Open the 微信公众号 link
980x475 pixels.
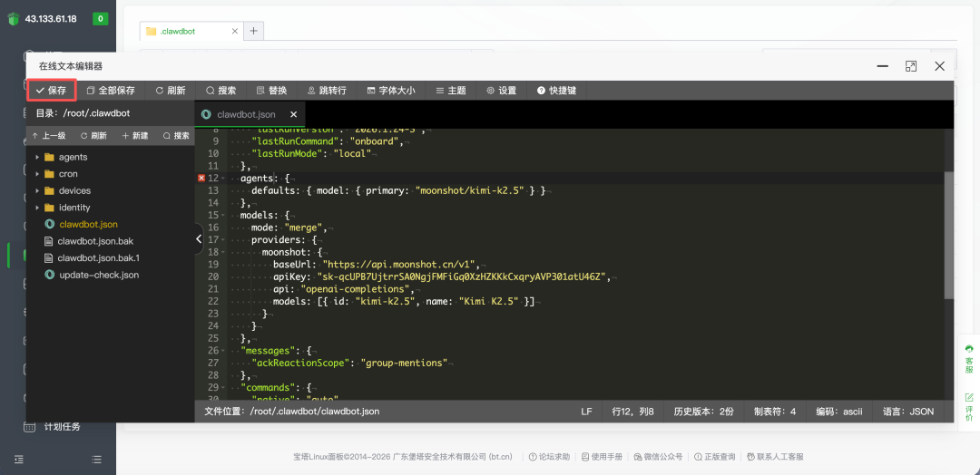click(x=658, y=457)
